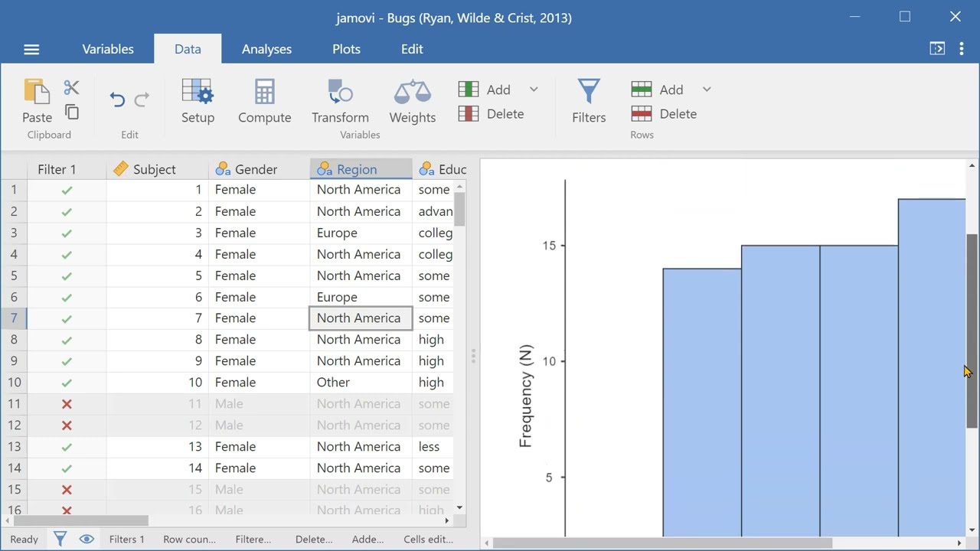Select the Region column header
The height and width of the screenshot is (551, 980).
pyautogui.click(x=361, y=169)
